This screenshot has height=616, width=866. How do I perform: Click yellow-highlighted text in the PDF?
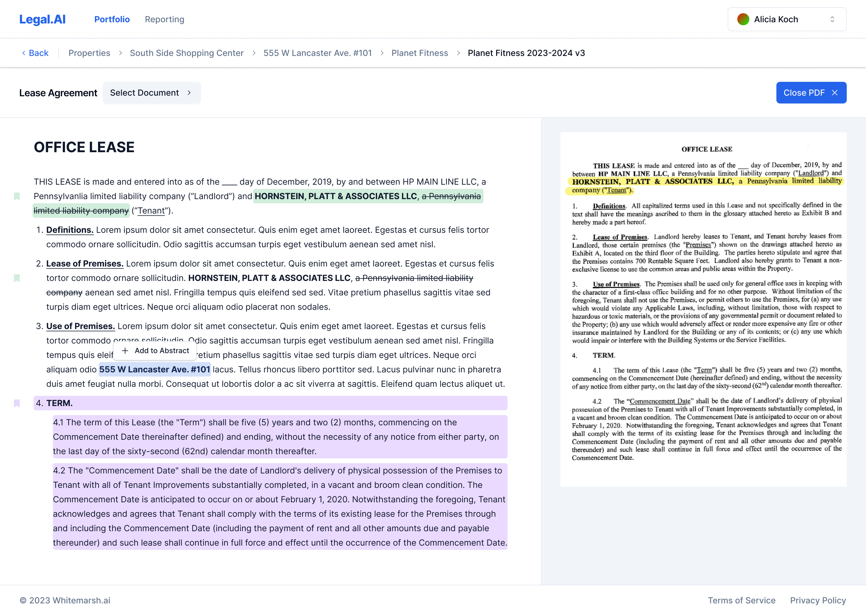pyautogui.click(x=705, y=186)
